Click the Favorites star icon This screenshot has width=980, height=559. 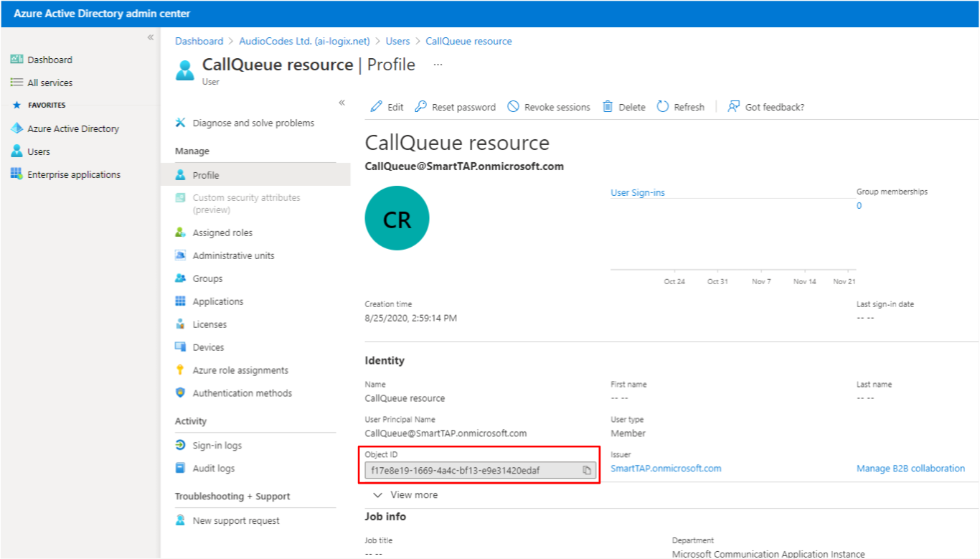(17, 105)
